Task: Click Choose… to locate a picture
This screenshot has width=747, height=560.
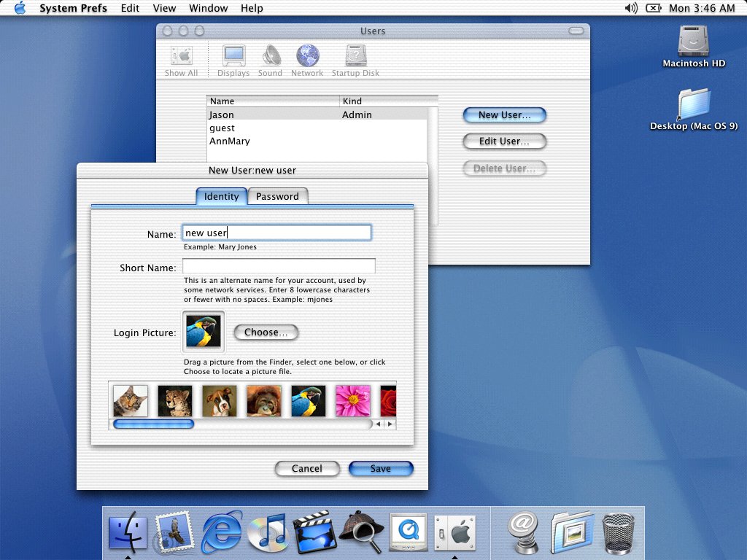Action: point(266,332)
